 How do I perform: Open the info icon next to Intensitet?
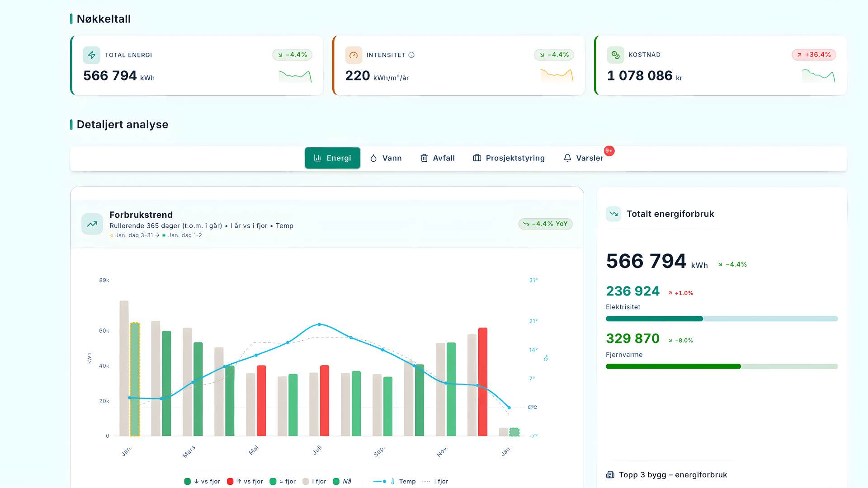pyautogui.click(x=411, y=55)
